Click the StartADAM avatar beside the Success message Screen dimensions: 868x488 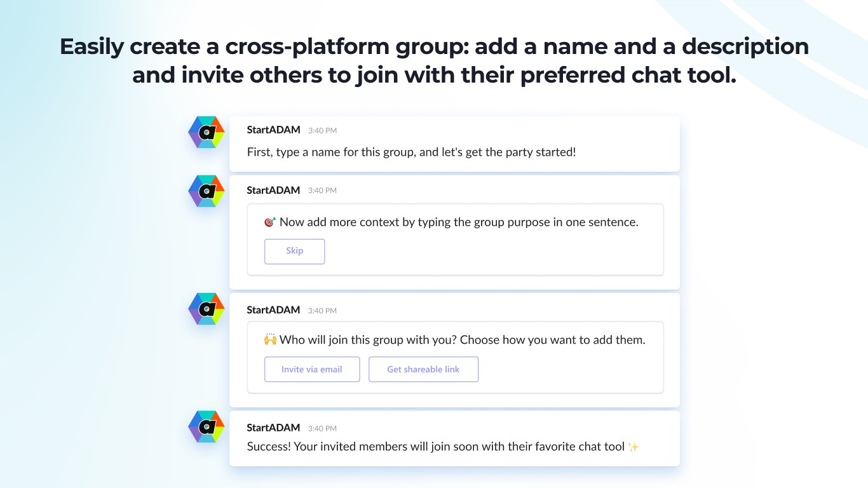(207, 426)
